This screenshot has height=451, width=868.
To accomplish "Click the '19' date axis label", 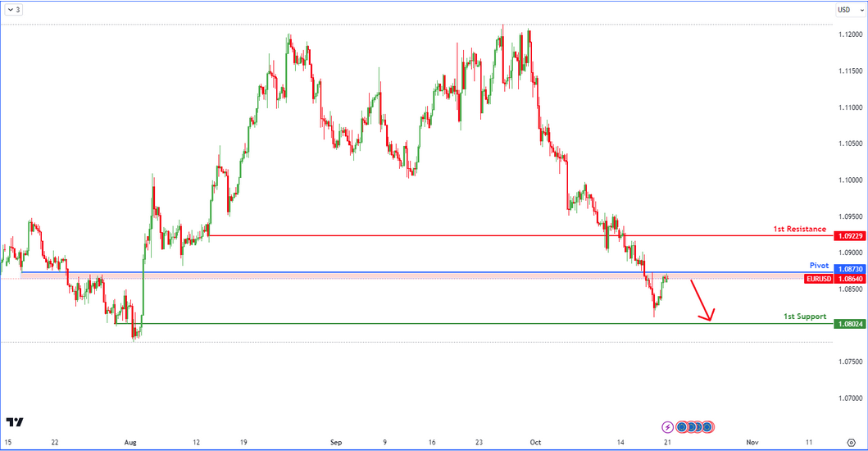I will pos(243,442).
